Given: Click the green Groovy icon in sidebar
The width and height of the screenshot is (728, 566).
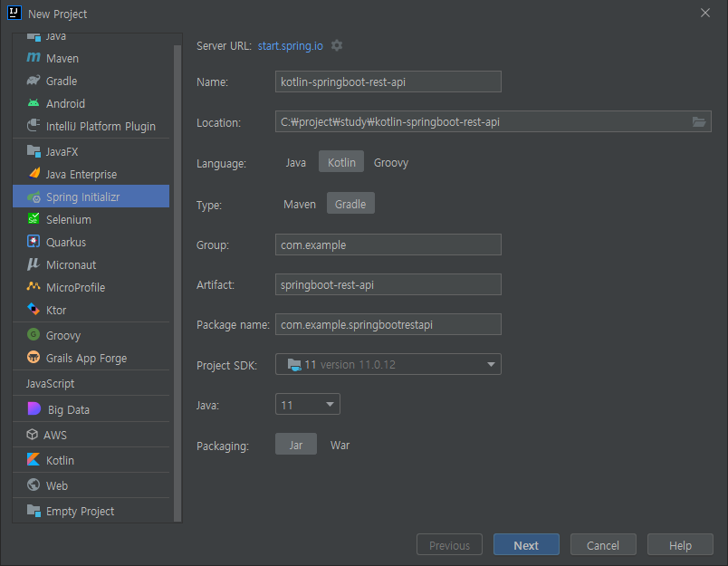Looking at the screenshot, I should coord(34,334).
